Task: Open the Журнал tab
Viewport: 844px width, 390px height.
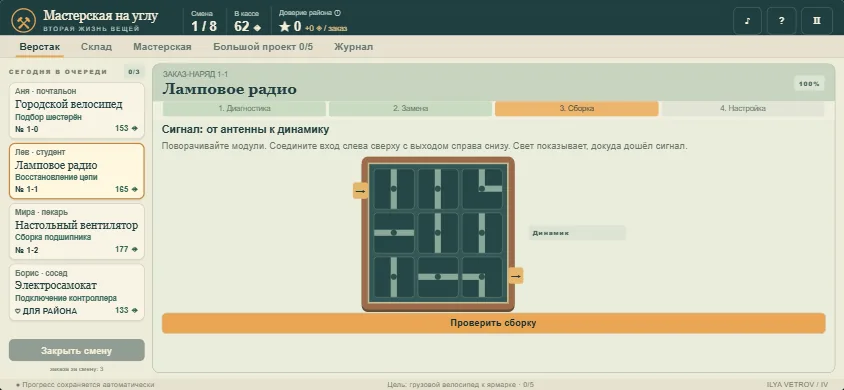Action: pyautogui.click(x=353, y=47)
